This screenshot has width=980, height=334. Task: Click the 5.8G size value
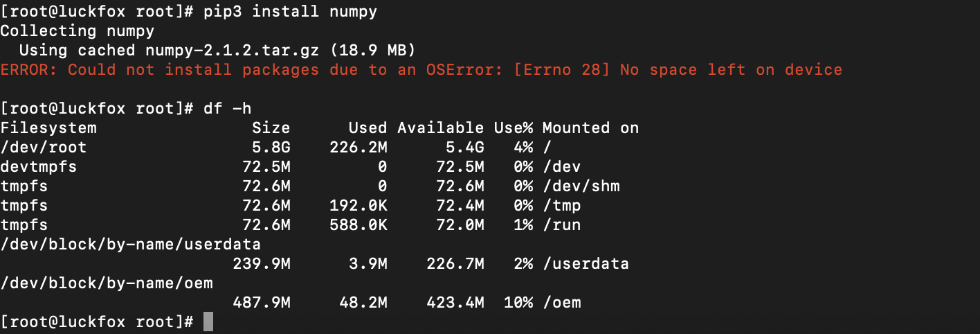click(271, 147)
